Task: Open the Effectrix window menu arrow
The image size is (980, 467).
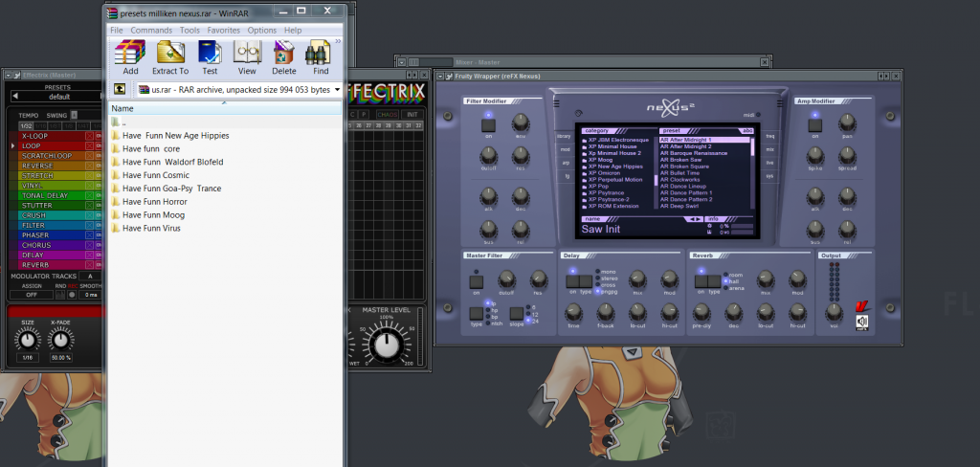Action: (x=8, y=76)
